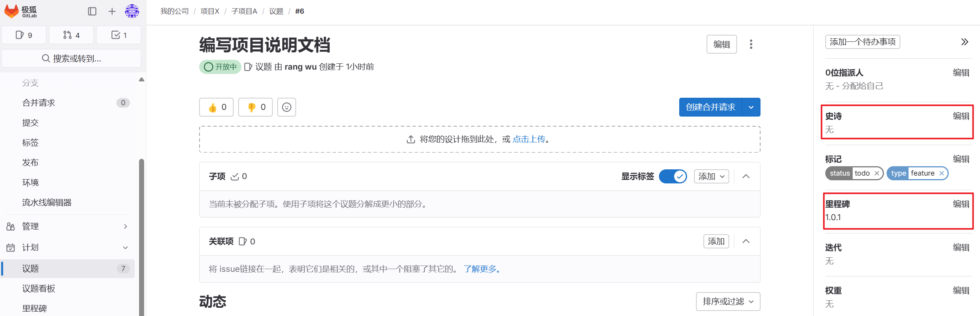Open 议题看板 in the sidebar
The height and width of the screenshot is (316, 980).
point(39,289)
